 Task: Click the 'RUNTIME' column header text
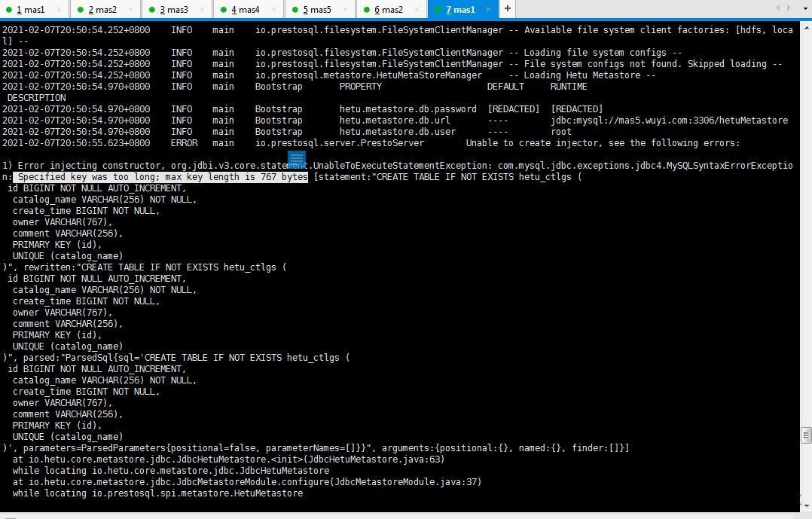click(x=569, y=87)
